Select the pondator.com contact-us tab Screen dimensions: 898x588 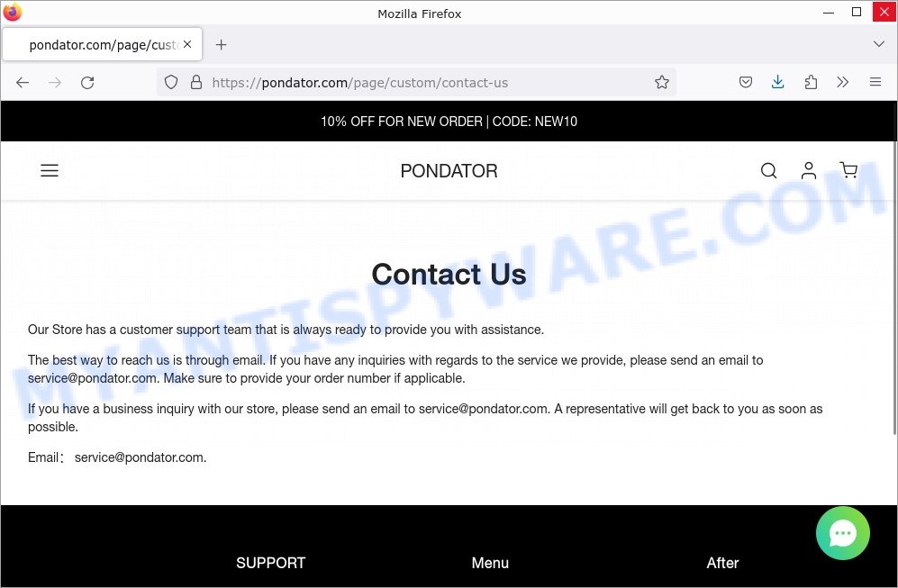click(103, 44)
